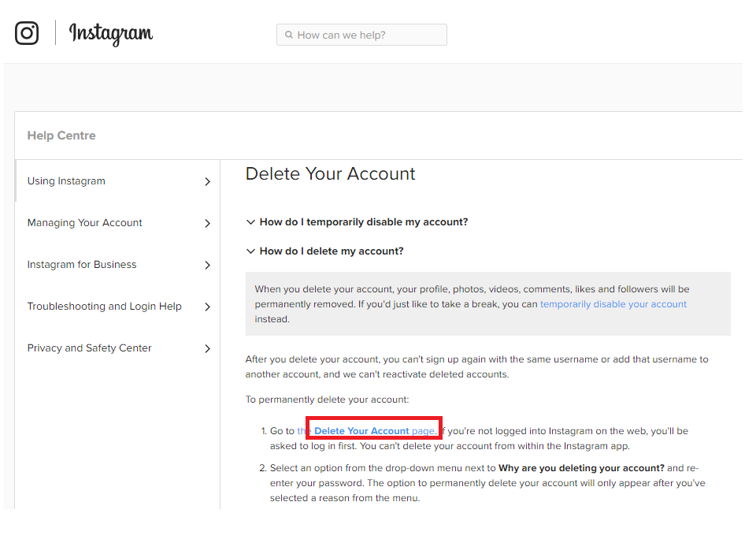756x539 pixels.
Task: Open Instagram for Business section
Action: pyautogui.click(x=82, y=265)
